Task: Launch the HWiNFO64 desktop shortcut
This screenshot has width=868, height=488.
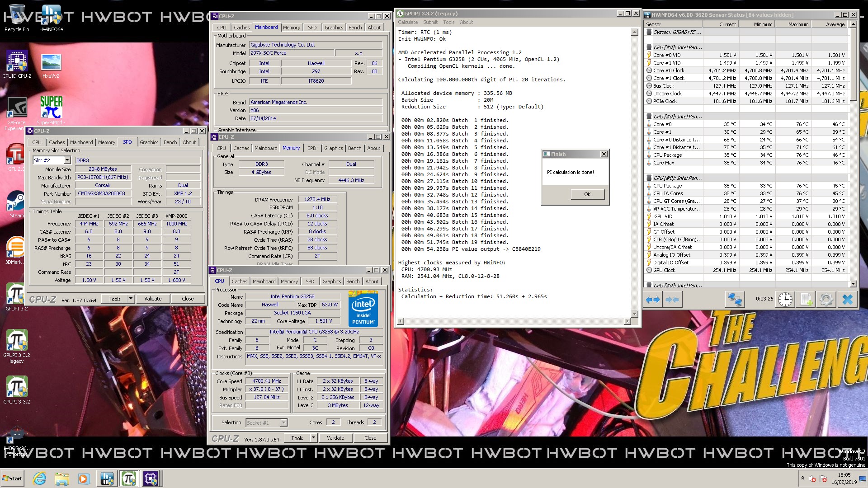Action: (51, 18)
